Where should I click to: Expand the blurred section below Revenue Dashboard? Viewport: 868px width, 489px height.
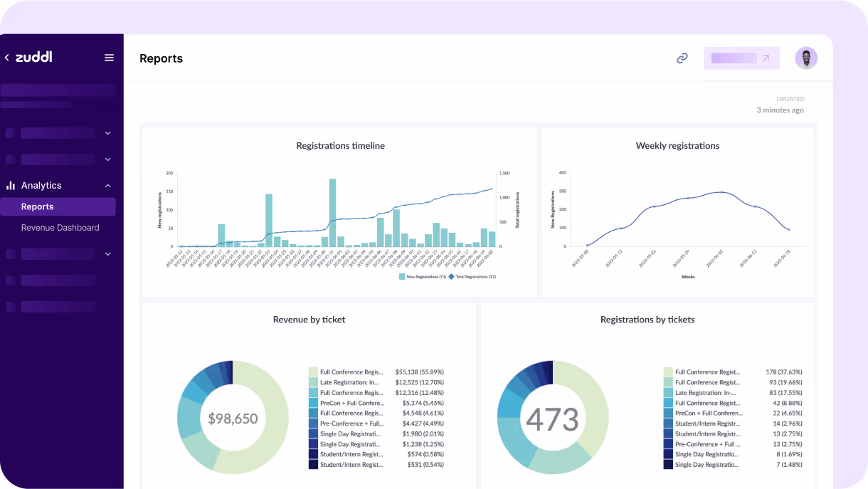(x=108, y=254)
